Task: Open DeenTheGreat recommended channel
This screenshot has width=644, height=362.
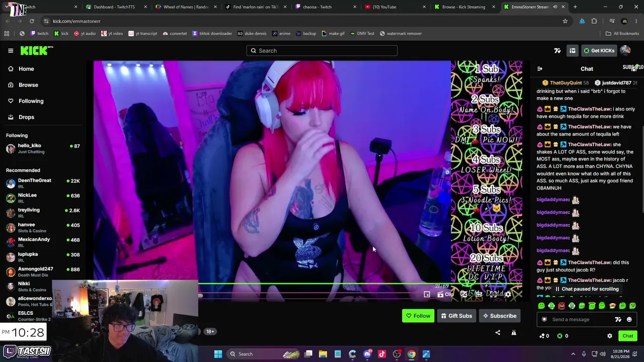Action: pos(42,183)
